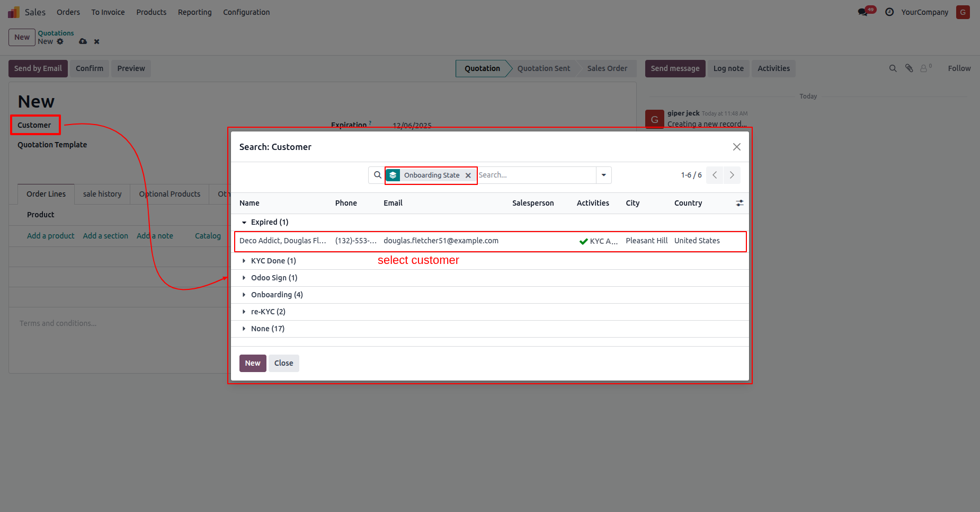This screenshot has height=512, width=980.
Task: Click the magnifier icon in dialog search
Action: coord(377,175)
